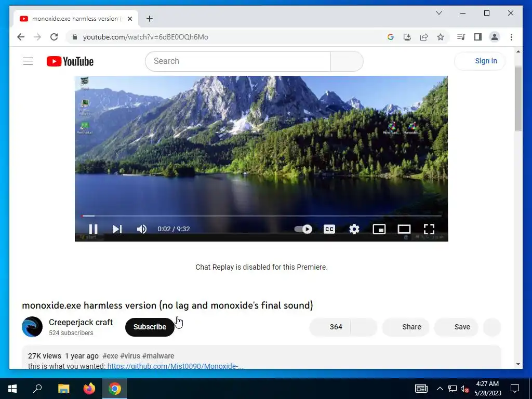Enter fullscreen video mode

pyautogui.click(x=429, y=229)
